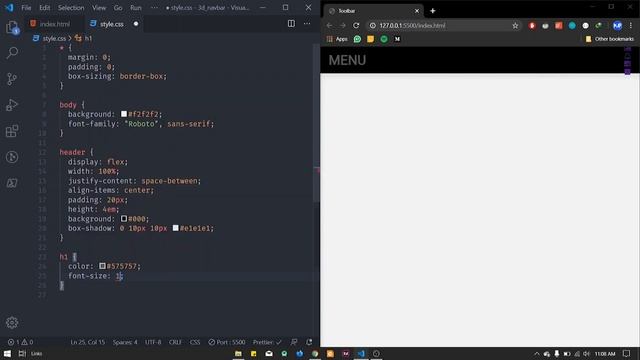Change line ending via CRLF item
640x360 pixels.
175,342
